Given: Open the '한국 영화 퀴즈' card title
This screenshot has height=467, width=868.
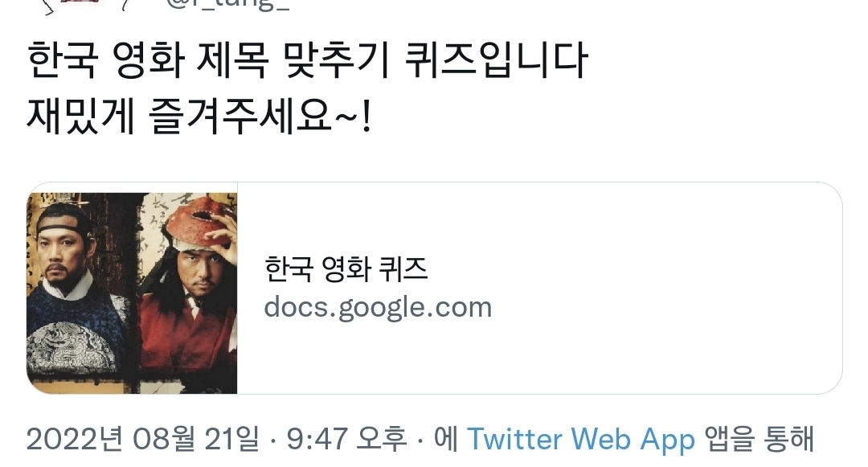Looking at the screenshot, I should pos(346,269).
